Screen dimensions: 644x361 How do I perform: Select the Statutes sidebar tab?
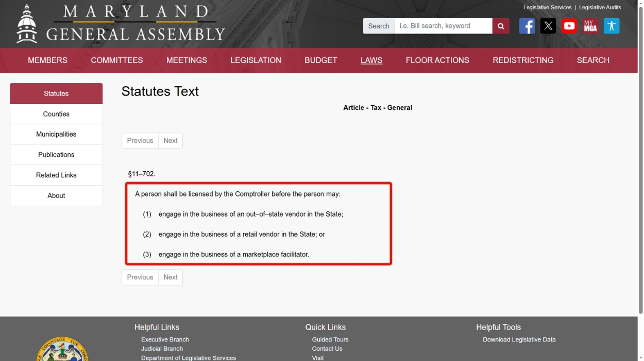pos(56,93)
